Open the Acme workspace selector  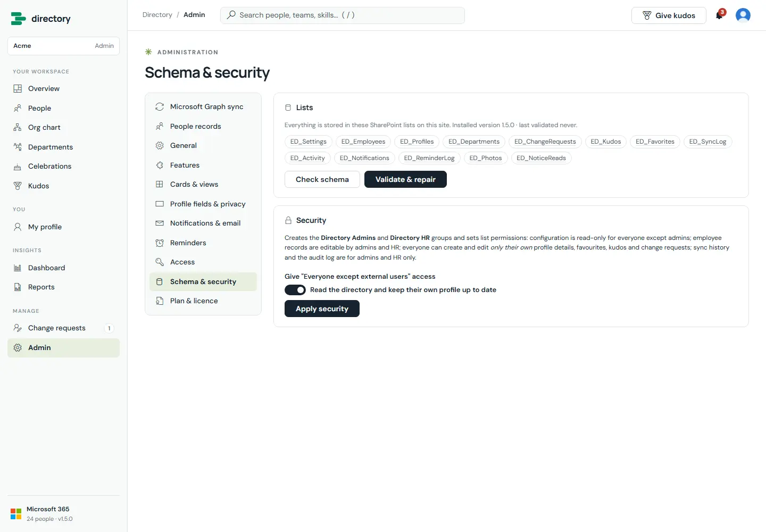click(63, 46)
